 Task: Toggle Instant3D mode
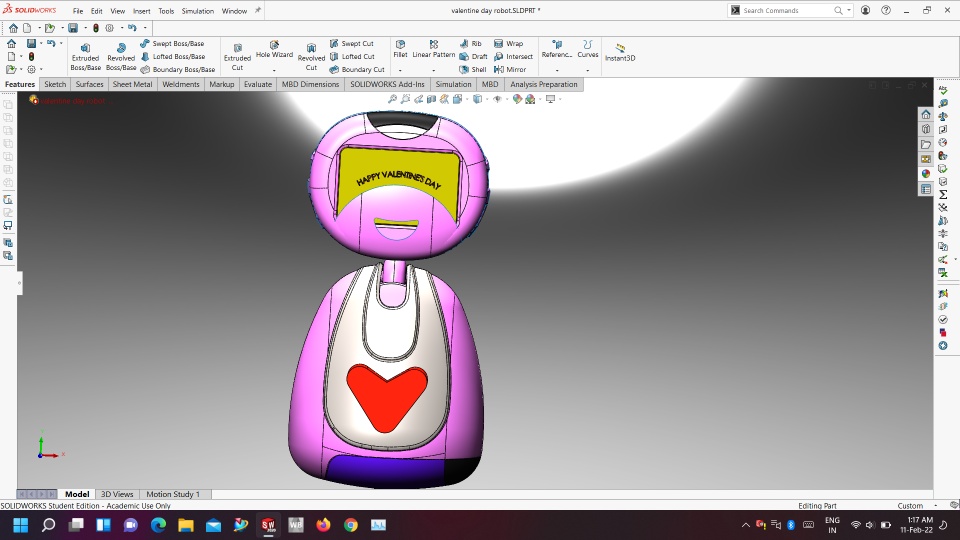(x=620, y=52)
